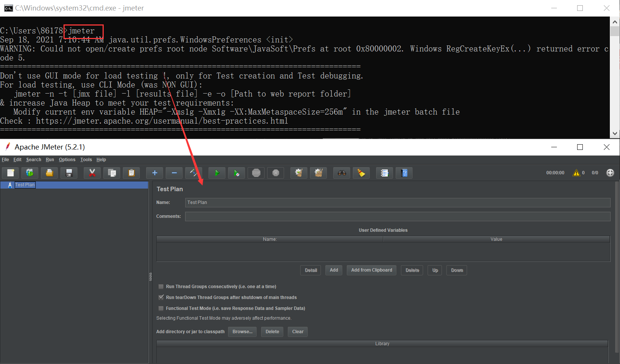Enable Run Thread Groups consecutively checkbox
Viewport: 620px width, 364px height.
[161, 287]
